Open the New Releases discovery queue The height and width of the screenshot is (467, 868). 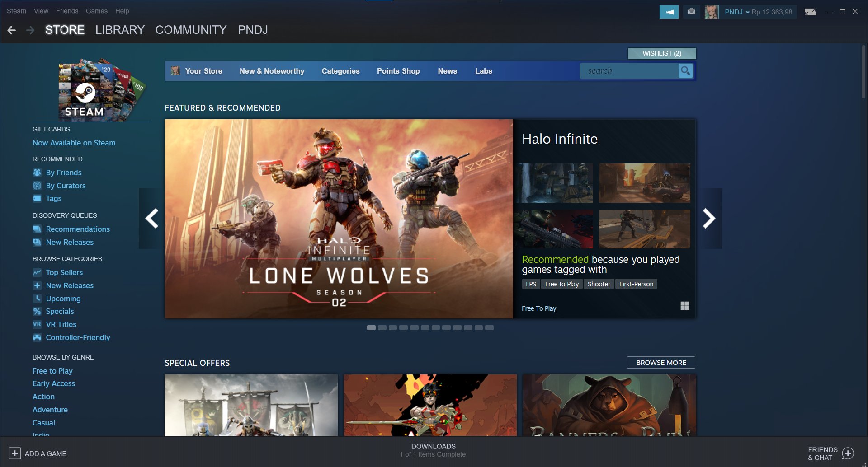(x=70, y=242)
